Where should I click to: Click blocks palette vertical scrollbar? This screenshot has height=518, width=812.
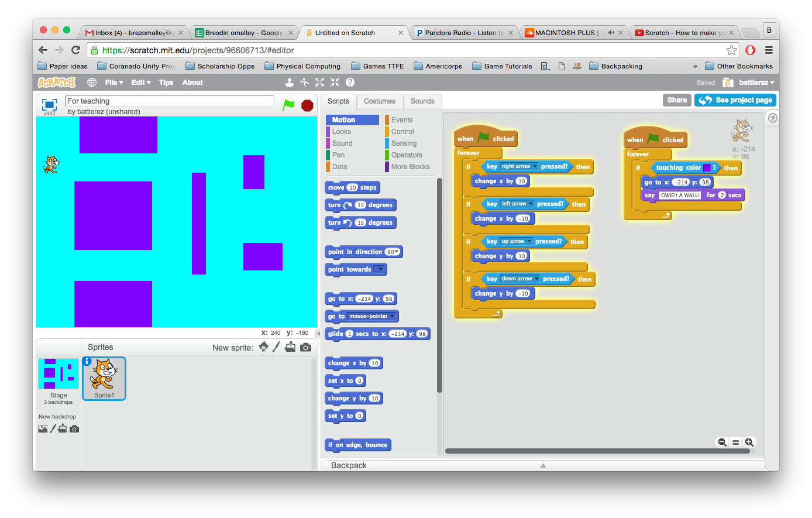pos(439,286)
